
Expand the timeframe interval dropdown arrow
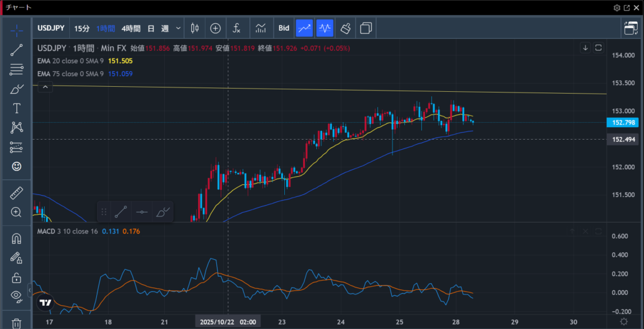click(179, 28)
